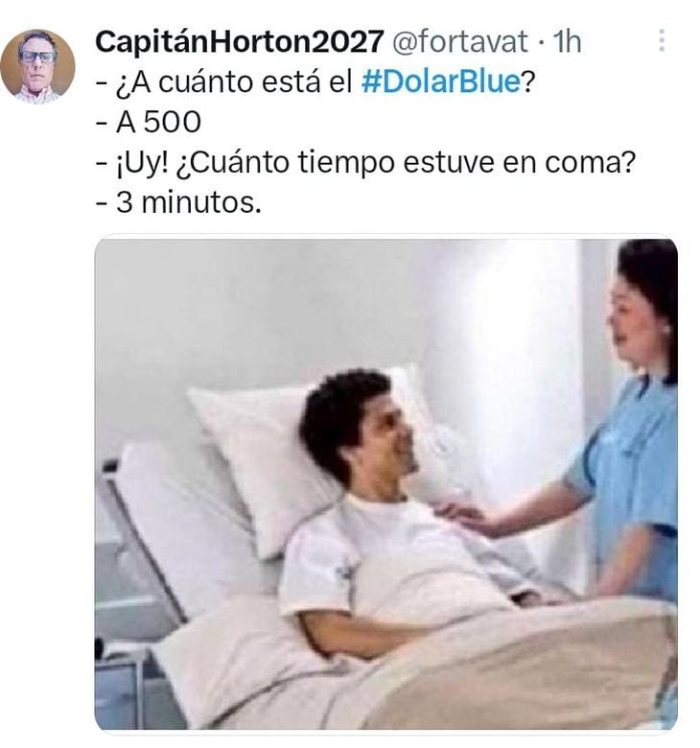Click the words A cuánto está el
Image resolution: width=700 pixels, height=748 pixels.
tap(233, 82)
